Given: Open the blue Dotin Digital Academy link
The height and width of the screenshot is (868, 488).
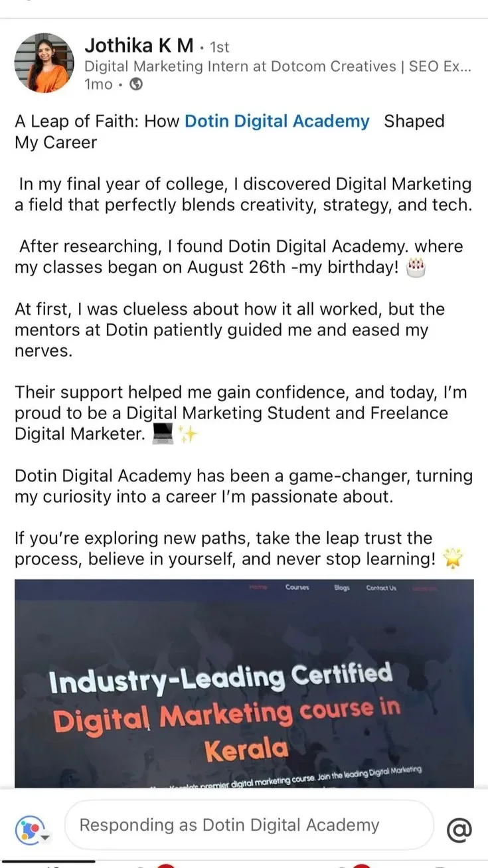Looking at the screenshot, I should tap(277, 122).
